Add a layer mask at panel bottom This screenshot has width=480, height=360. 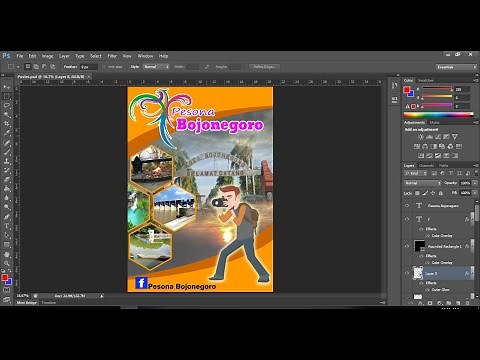(430, 303)
